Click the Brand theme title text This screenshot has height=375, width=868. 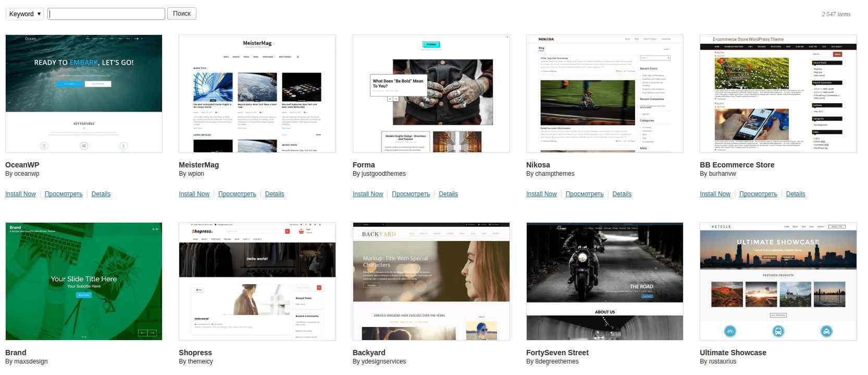tap(16, 353)
